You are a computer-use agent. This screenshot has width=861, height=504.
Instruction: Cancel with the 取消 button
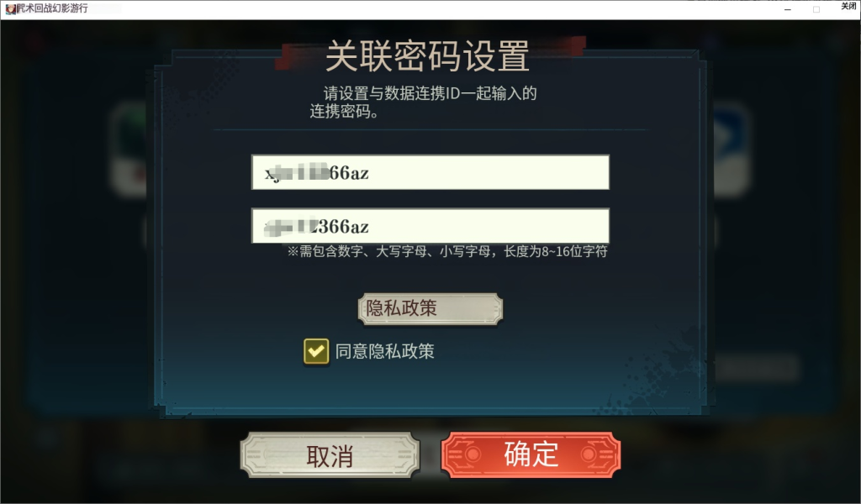(x=330, y=455)
